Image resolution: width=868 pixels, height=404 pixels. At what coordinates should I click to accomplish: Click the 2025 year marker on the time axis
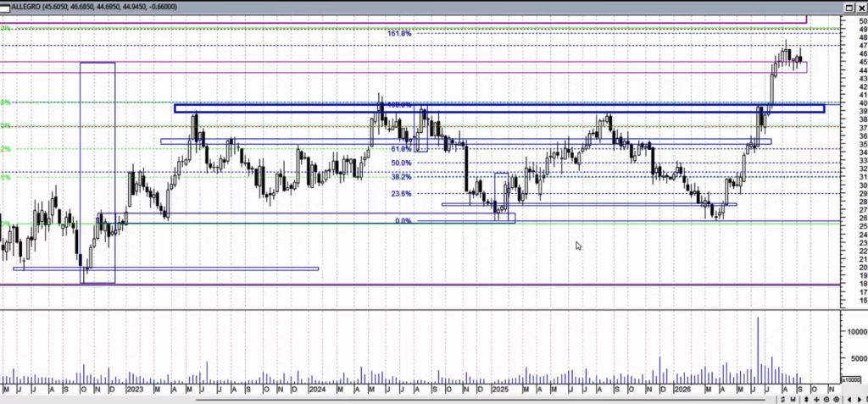499,390
